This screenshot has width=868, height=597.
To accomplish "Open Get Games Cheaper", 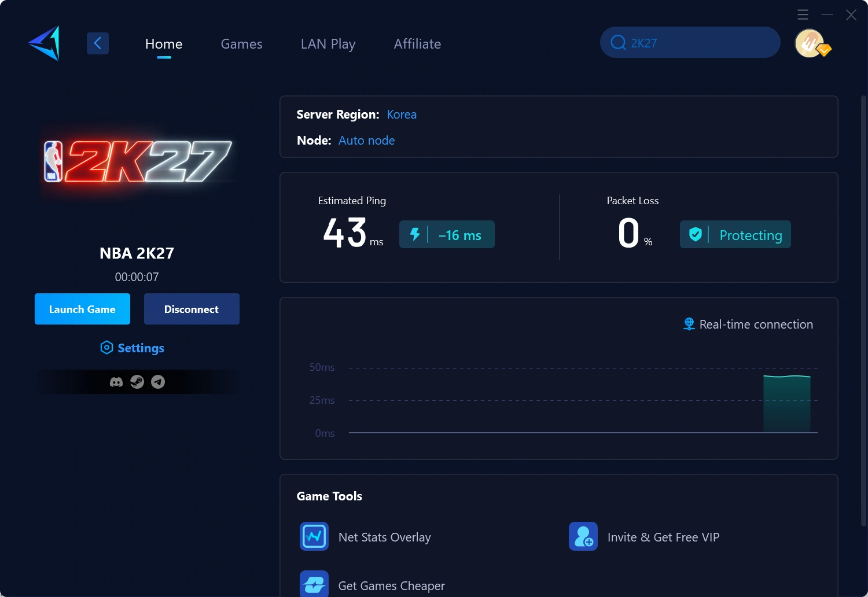I will pyautogui.click(x=373, y=584).
